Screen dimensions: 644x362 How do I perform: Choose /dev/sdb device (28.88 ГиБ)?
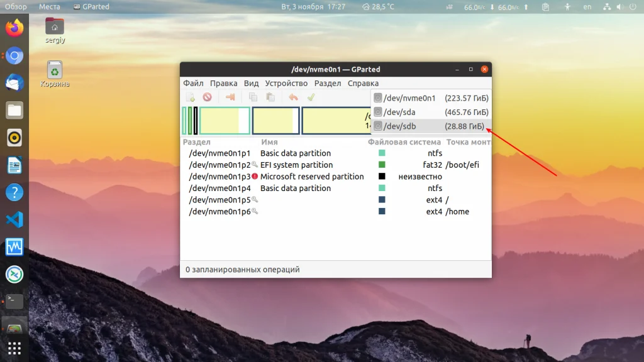pos(431,126)
